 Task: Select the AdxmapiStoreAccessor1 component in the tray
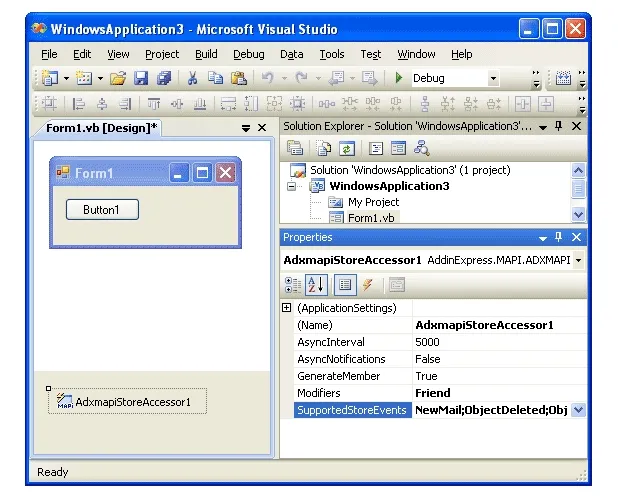127,402
